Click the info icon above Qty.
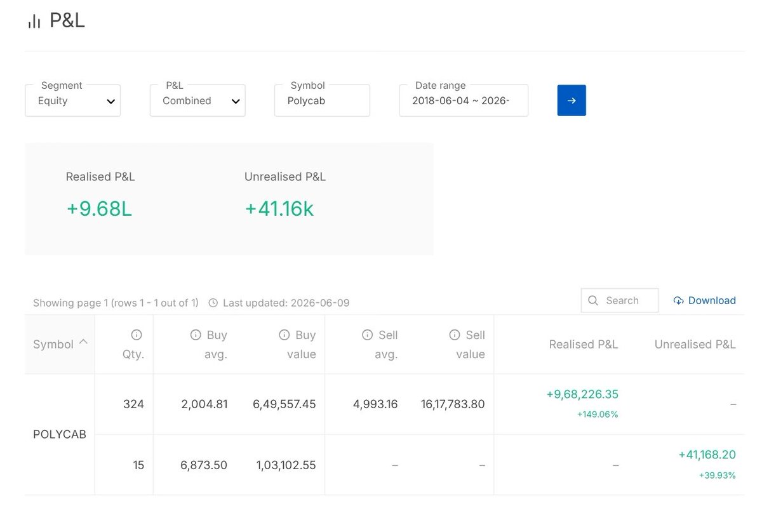 tap(136, 335)
